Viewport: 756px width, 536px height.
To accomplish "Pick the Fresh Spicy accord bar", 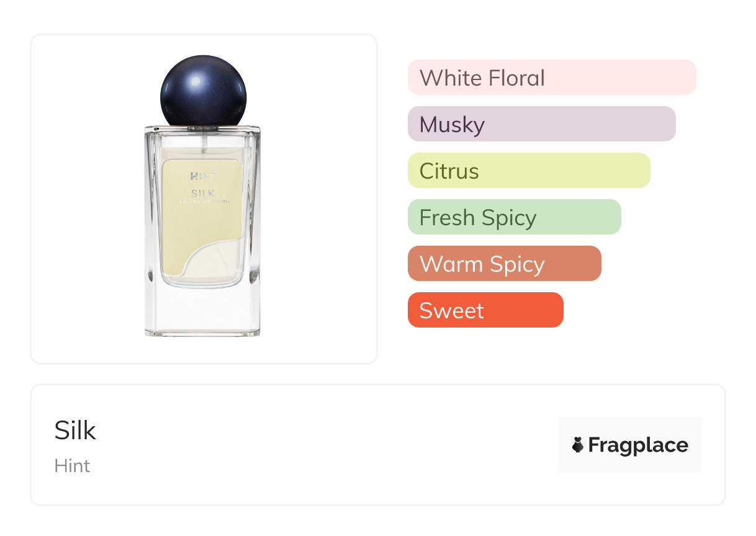I will (515, 217).
